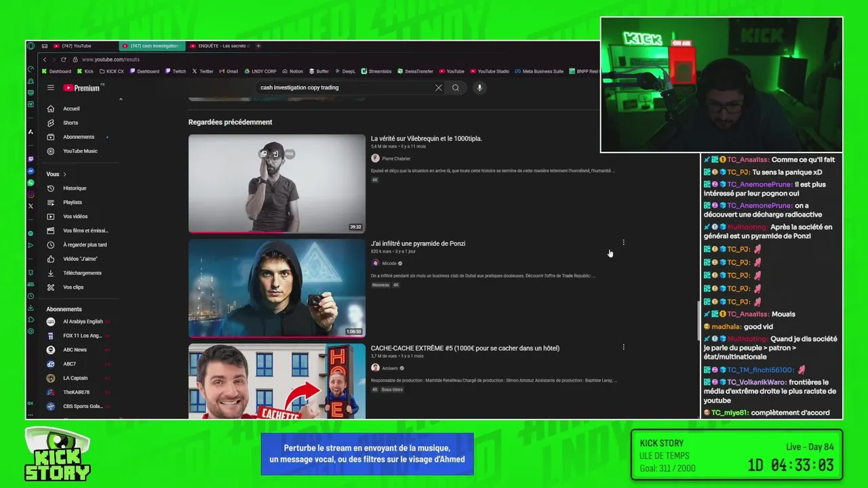The width and height of the screenshot is (868, 488).
Task: Open Vos vidéos in the sidebar
Action: (x=75, y=216)
